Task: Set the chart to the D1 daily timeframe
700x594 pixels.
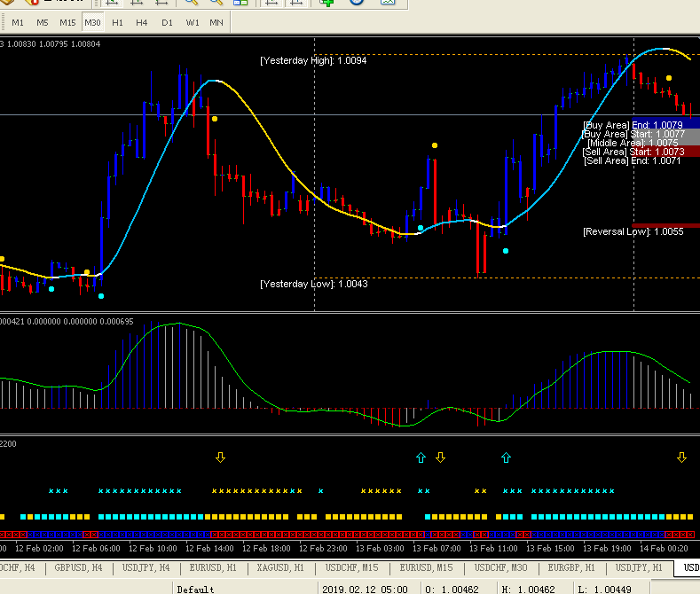Action: 167,22
